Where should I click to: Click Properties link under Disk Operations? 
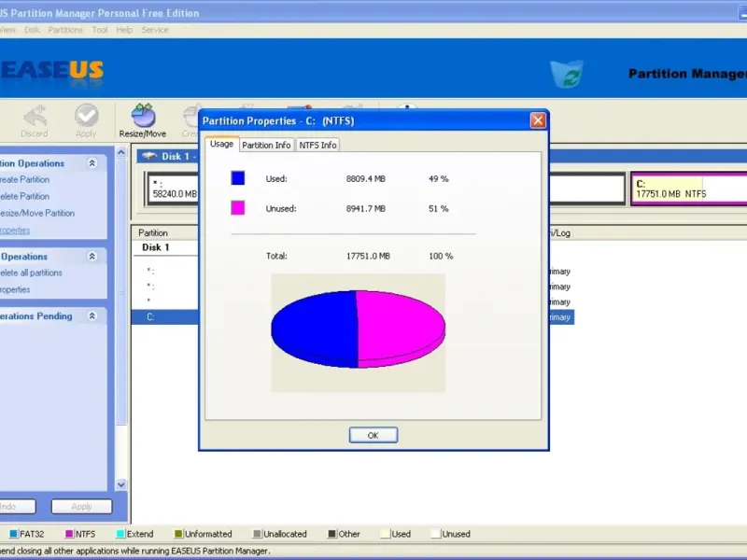pos(15,289)
